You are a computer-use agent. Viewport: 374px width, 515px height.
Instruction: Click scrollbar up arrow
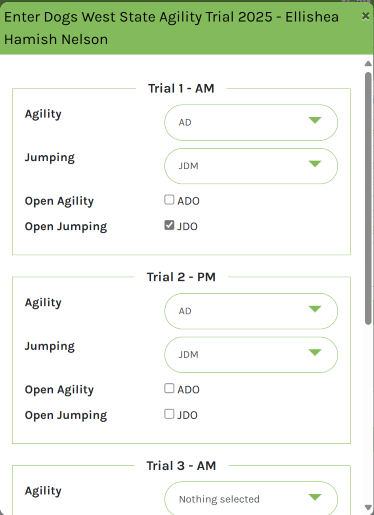[x=368, y=63]
